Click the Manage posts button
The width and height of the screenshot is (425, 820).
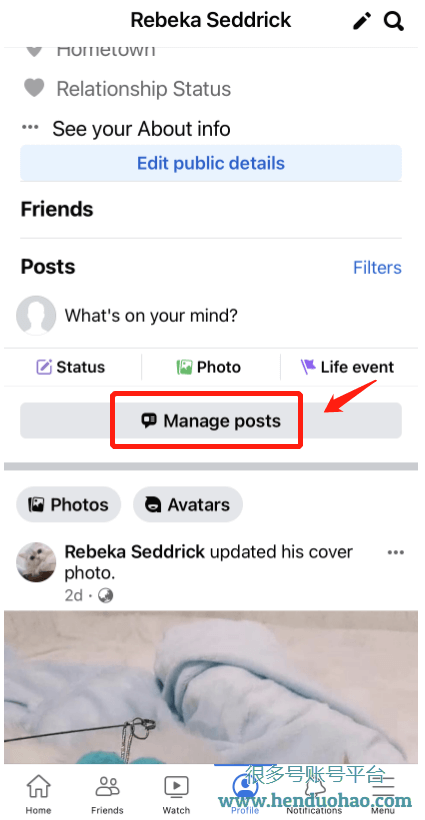coord(211,420)
